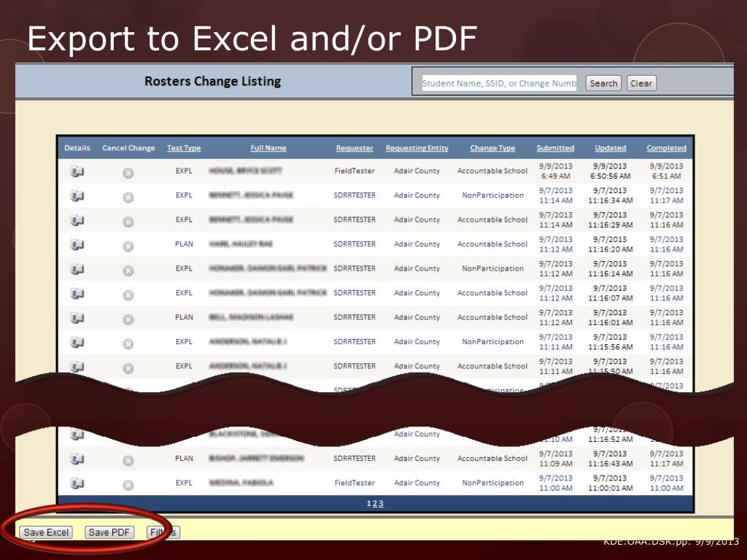747x560 pixels.
Task: Go to page 2 of the listing
Action: [375, 503]
